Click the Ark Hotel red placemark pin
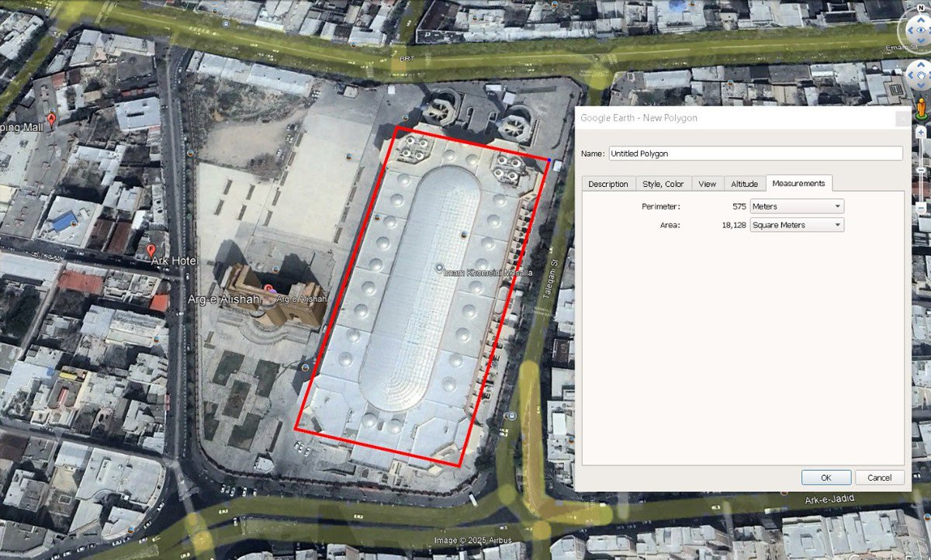This screenshot has width=931, height=560. click(x=151, y=251)
